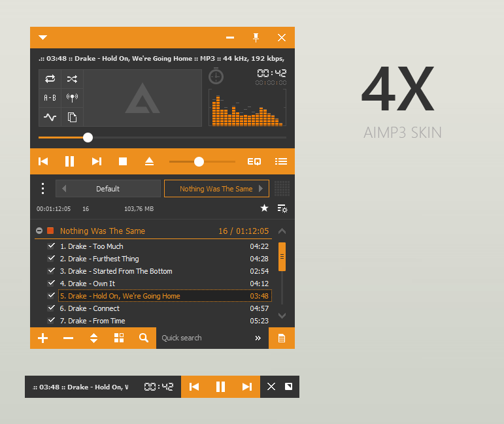Click the Quick search input field
The height and width of the screenshot is (424, 504).
point(206,338)
